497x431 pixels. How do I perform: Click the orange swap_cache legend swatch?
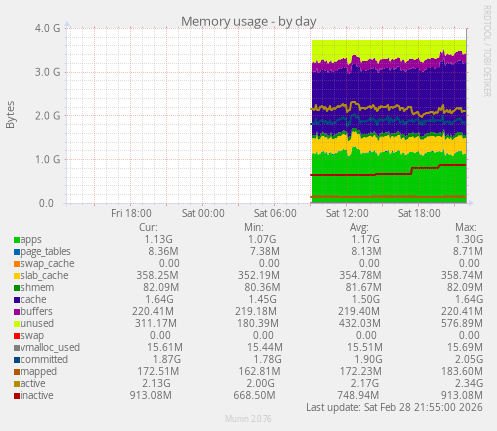coord(17,264)
